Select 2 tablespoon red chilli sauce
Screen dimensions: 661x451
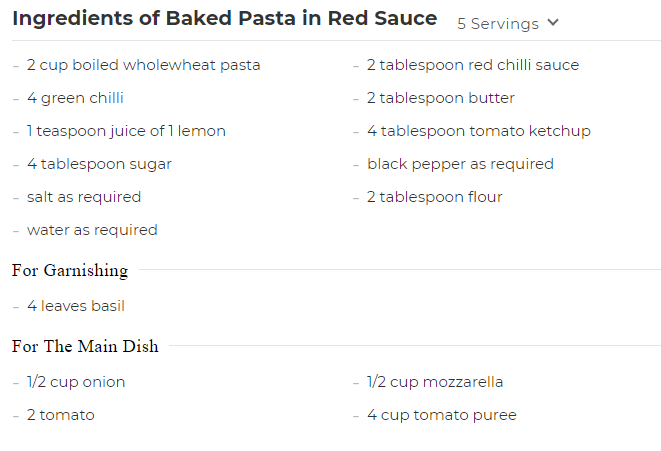pos(472,65)
